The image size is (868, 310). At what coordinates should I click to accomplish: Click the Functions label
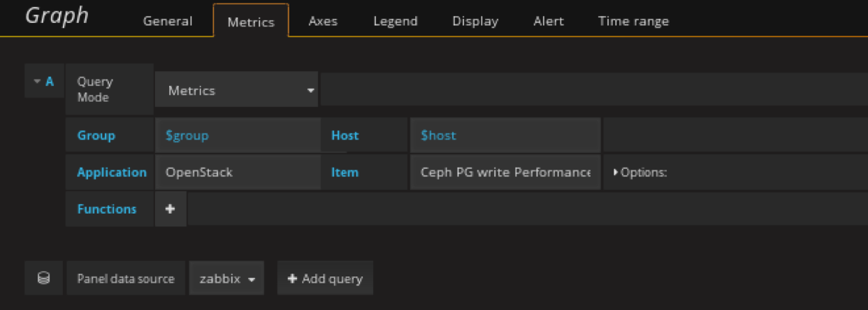107,209
